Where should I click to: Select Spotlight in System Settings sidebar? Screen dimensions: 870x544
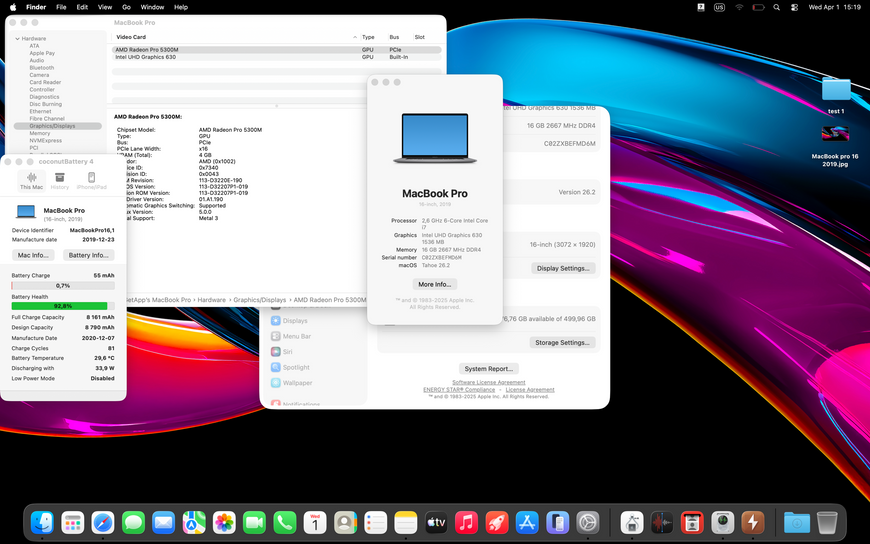point(290,367)
